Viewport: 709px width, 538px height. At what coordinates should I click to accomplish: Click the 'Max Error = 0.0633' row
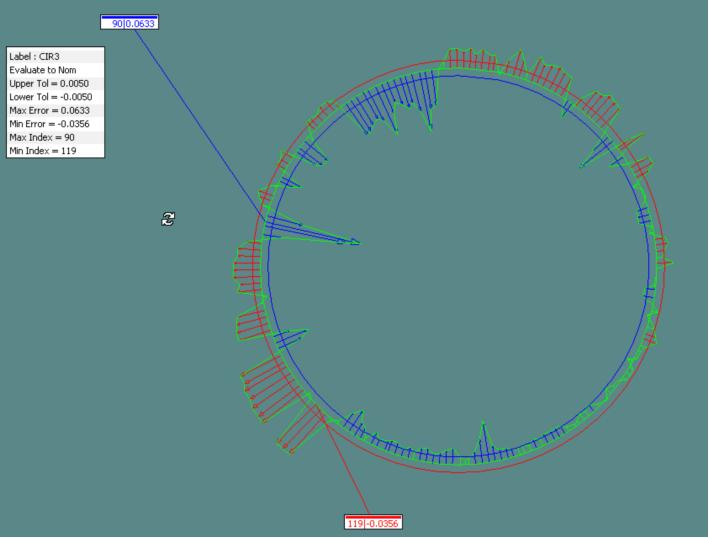click(x=56, y=111)
